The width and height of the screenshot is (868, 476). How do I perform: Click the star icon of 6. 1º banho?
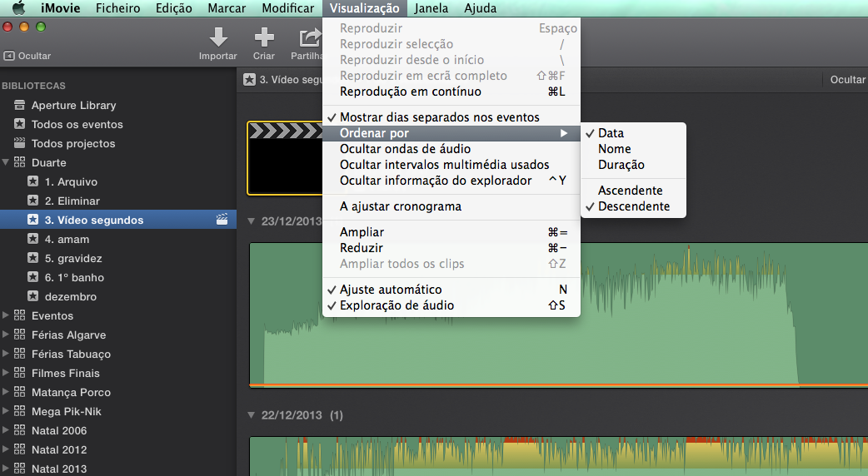(x=32, y=277)
